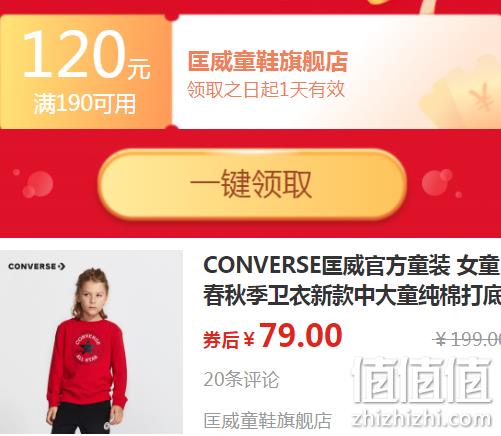The height and width of the screenshot is (436, 501).
Task: Click the 领取之日起1天有效 validity text
Action: 266,90
